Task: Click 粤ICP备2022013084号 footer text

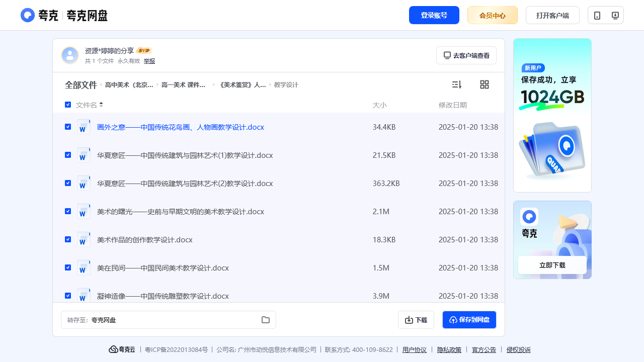Action: coord(176,349)
